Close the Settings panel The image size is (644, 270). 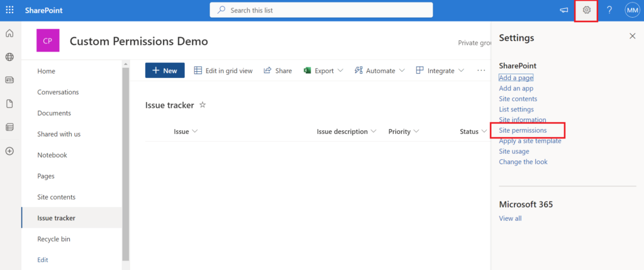pos(632,37)
